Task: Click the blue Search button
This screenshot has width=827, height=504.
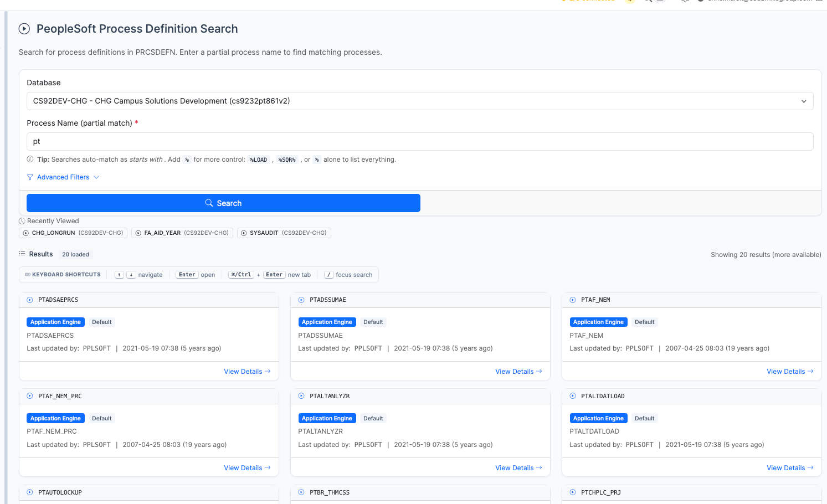Action: (223, 203)
